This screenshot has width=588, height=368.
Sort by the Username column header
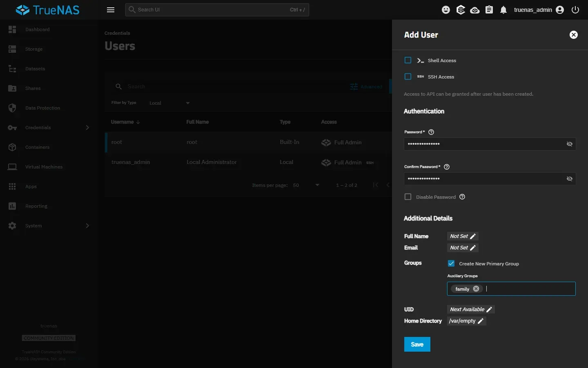pyautogui.click(x=125, y=122)
